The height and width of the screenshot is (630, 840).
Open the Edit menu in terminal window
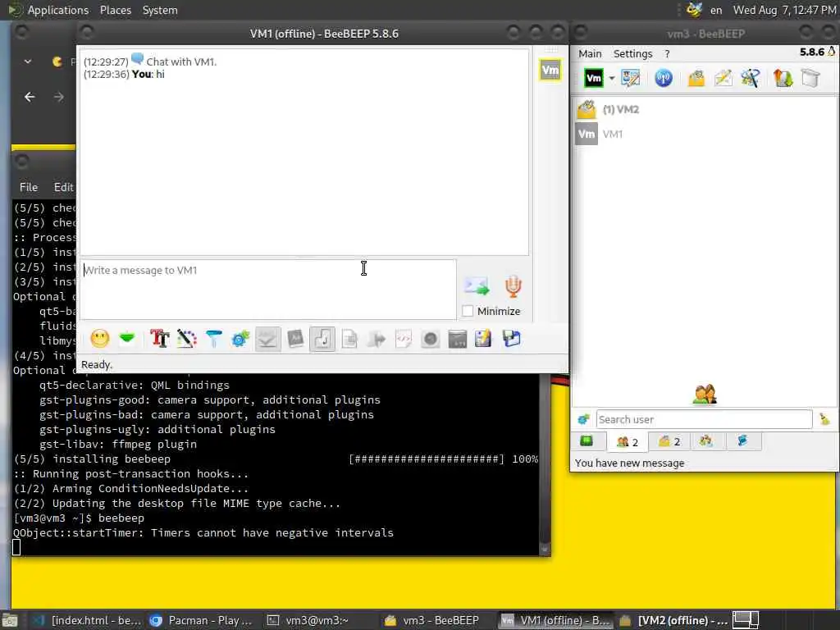(x=63, y=187)
